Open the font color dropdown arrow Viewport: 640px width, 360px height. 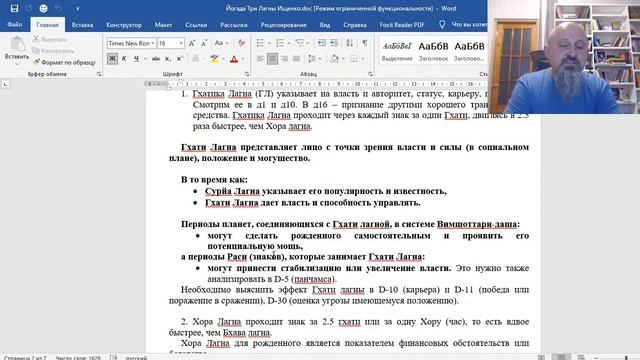tap(243, 59)
